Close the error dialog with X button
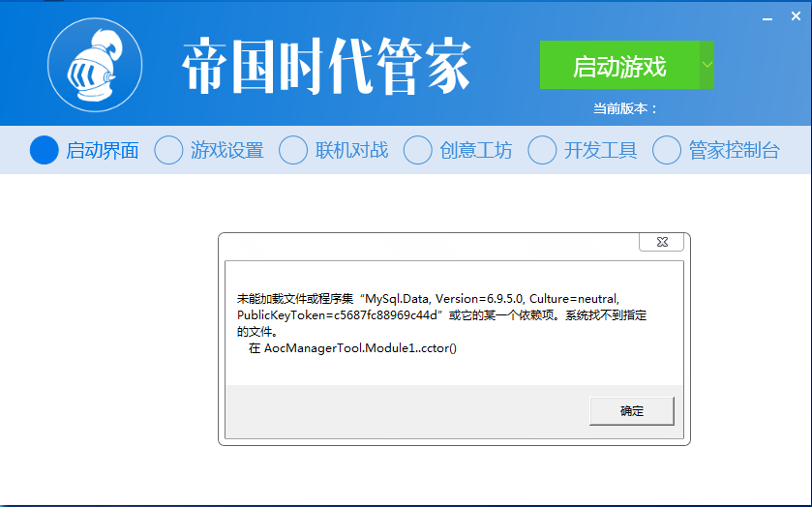Screen dimensions: 812x507 tap(662, 242)
